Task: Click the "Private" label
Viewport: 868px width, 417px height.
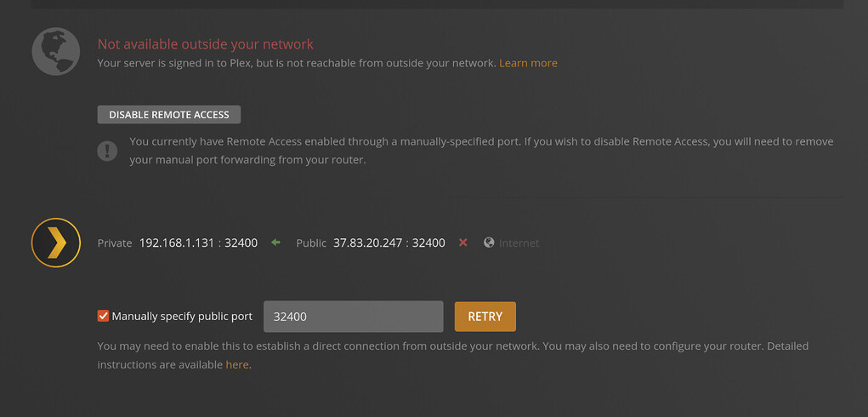Action: (x=115, y=243)
